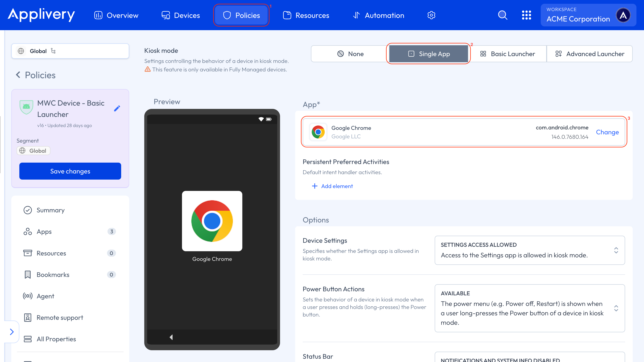Switch to the Resources tab in top navigation
The height and width of the screenshot is (362, 644).
click(306, 15)
